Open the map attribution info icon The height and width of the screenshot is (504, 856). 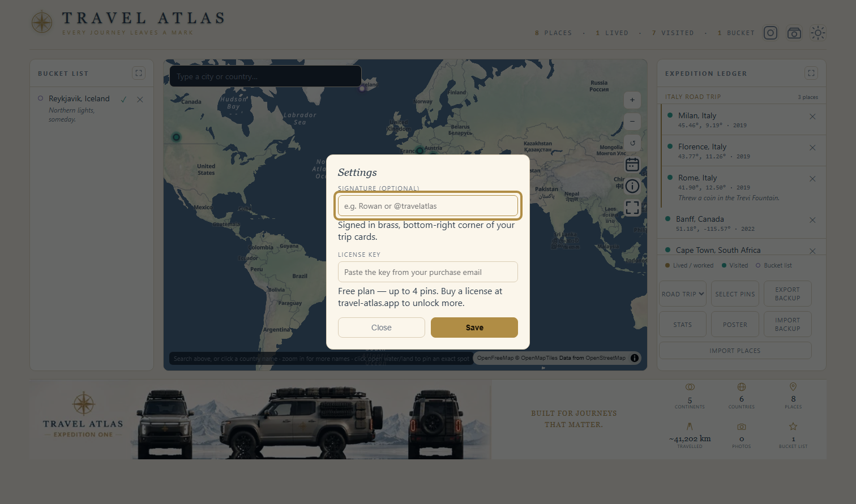635,358
